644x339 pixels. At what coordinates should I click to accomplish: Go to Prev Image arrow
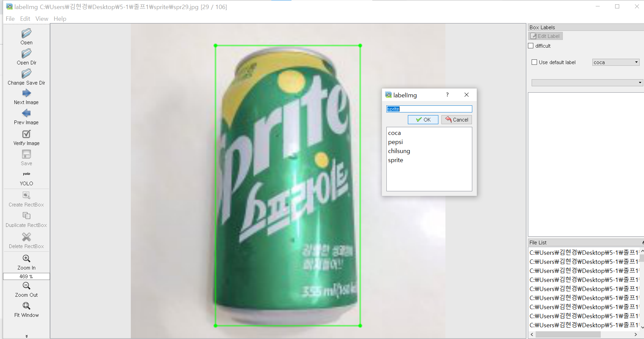click(x=26, y=113)
